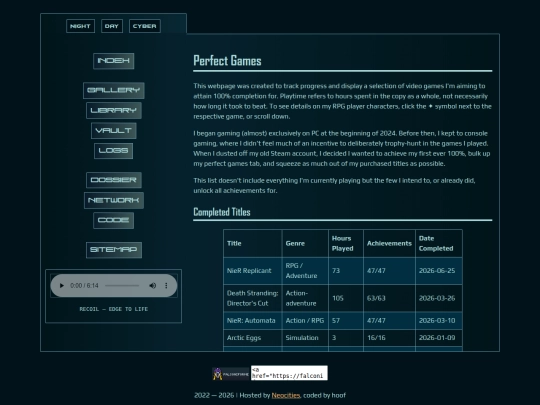Open the Network page

114,200
